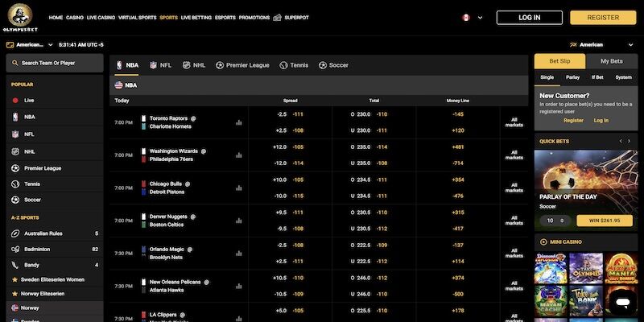Pick Washington Wizards spread +12.0 -105
The height and width of the screenshot is (322, 644).
290,147
